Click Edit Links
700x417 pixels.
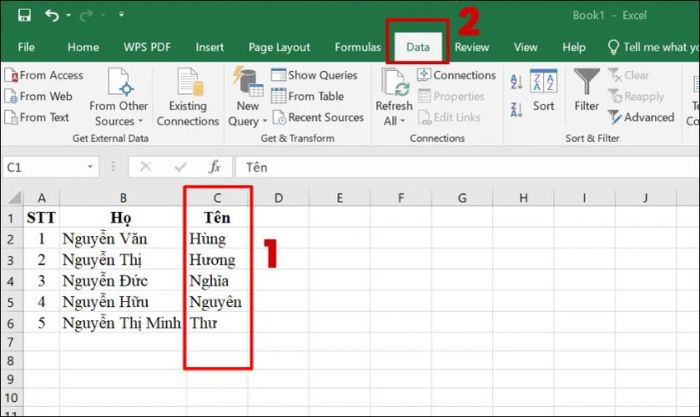449,117
